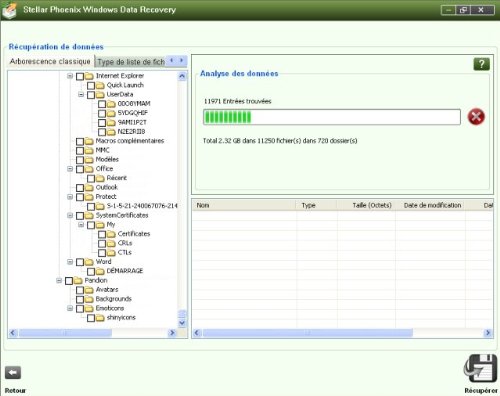The width and height of the screenshot is (500, 396).
Task: Sort by the Type column header
Action: [316, 205]
